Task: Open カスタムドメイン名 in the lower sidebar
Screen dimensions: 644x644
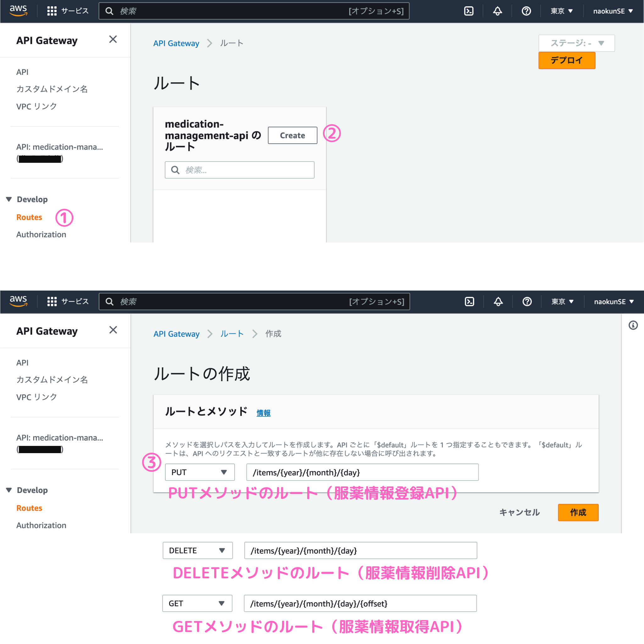Action: 52,380
